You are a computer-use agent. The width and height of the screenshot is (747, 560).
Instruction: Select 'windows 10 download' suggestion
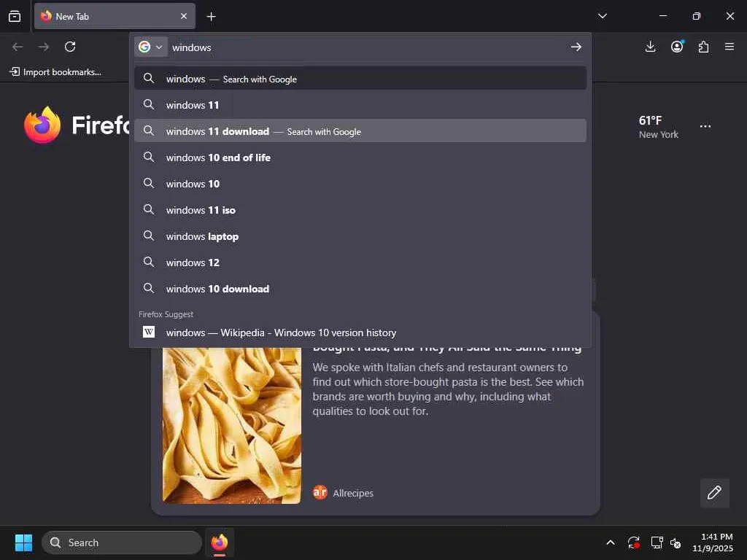click(x=360, y=289)
